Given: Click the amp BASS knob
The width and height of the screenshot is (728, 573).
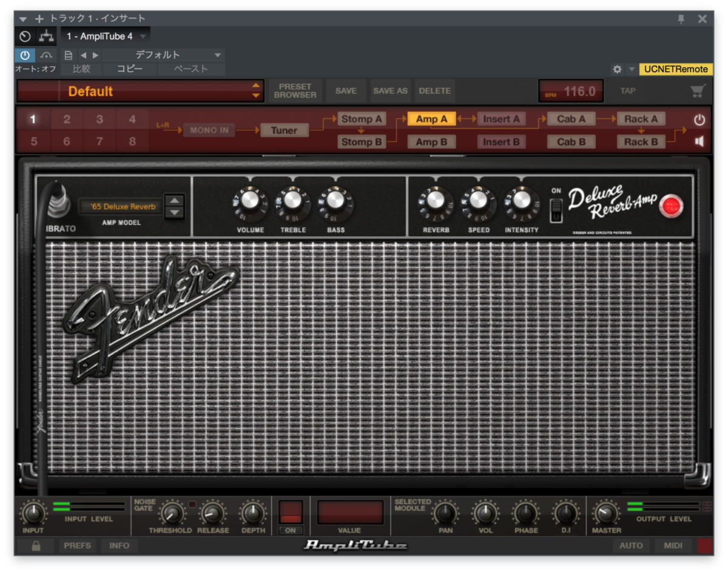Looking at the screenshot, I should click(x=335, y=202).
